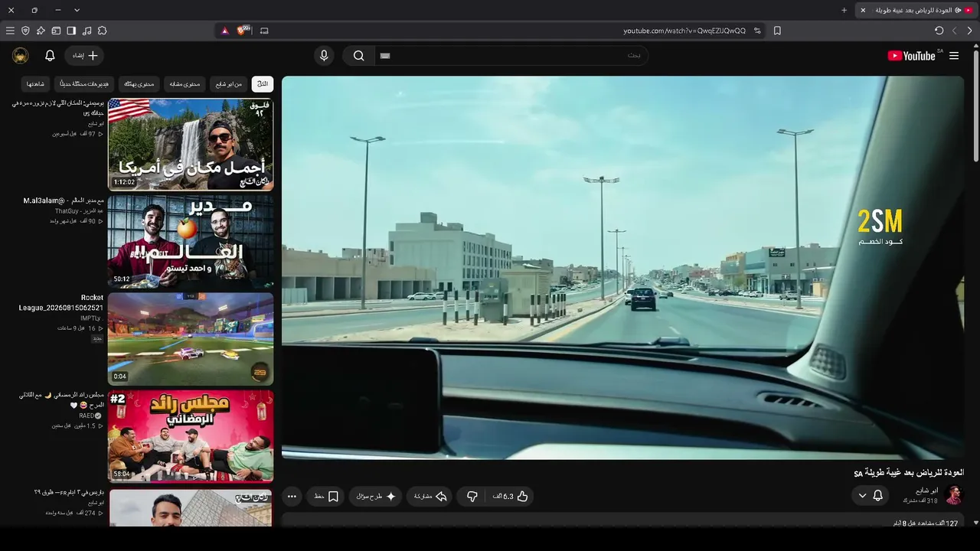Screen dimensions: 980x551
Task: Ask a question about the video (طرح سؤال)
Action: [x=376, y=497]
